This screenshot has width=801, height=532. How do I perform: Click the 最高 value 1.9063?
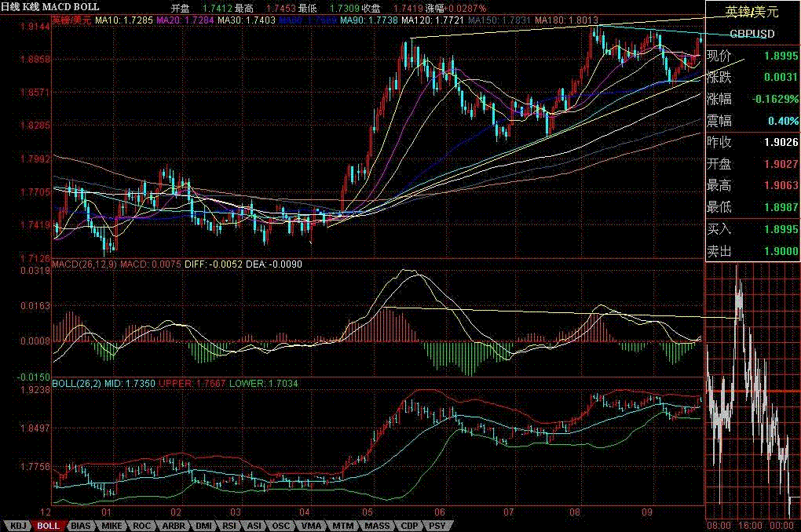point(781,185)
